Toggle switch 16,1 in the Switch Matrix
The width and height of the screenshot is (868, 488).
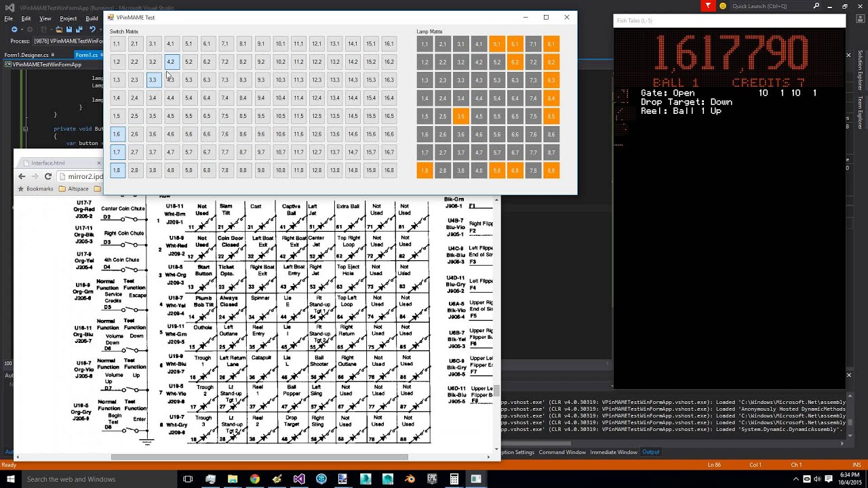389,44
